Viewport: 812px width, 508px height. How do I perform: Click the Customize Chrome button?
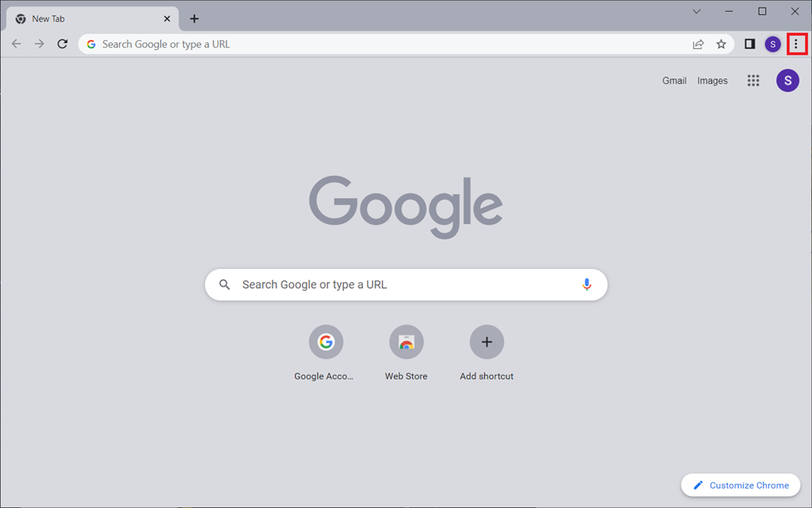coord(740,486)
